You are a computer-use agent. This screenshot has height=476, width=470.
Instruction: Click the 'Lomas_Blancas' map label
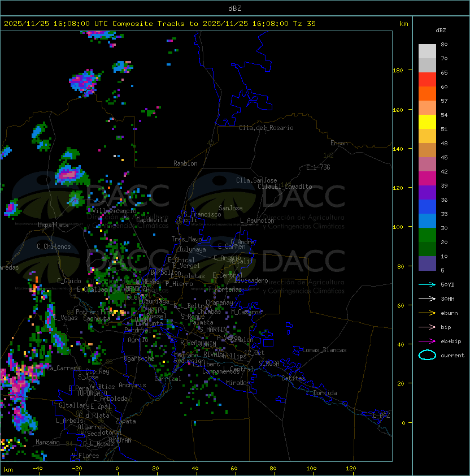coord(324,350)
